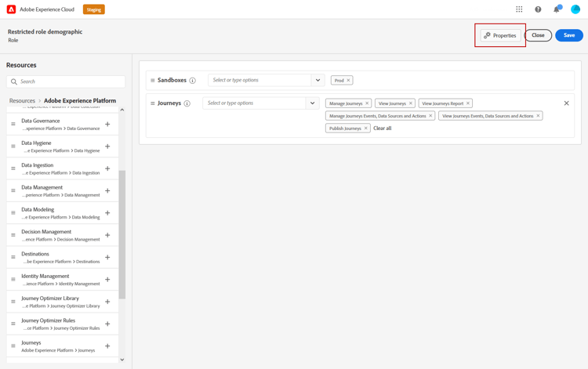Remove the View Journeys permission tag
This screenshot has height=369, width=588.
click(x=411, y=103)
